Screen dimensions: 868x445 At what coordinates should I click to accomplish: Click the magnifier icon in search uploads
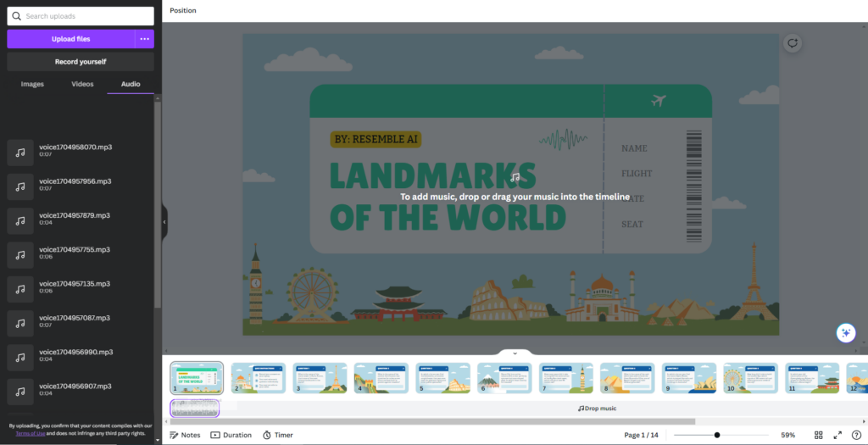click(x=17, y=16)
